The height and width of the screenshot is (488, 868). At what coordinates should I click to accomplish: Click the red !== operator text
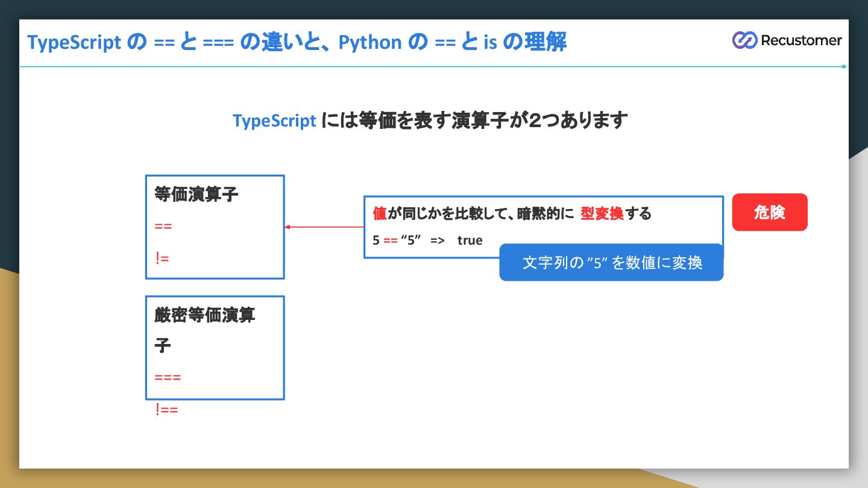pyautogui.click(x=167, y=410)
